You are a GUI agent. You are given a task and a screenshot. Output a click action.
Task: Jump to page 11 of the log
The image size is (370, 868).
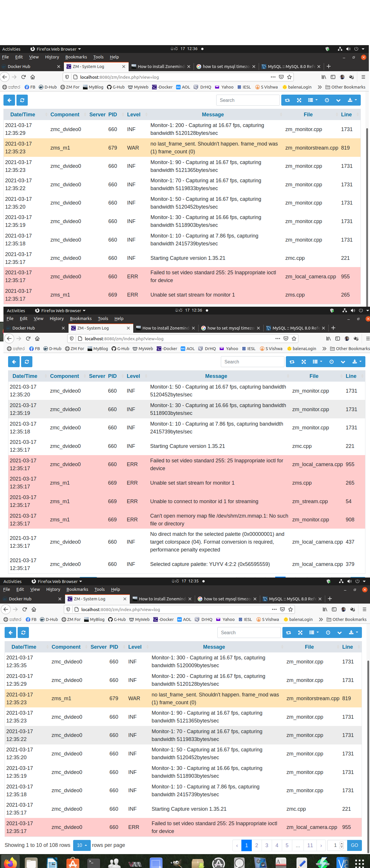point(310,845)
